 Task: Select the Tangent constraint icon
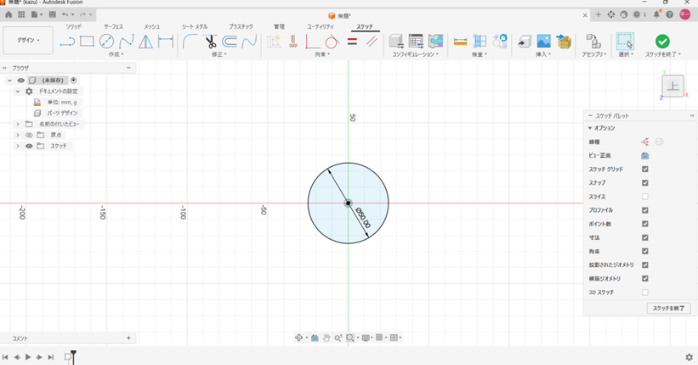[x=332, y=42]
